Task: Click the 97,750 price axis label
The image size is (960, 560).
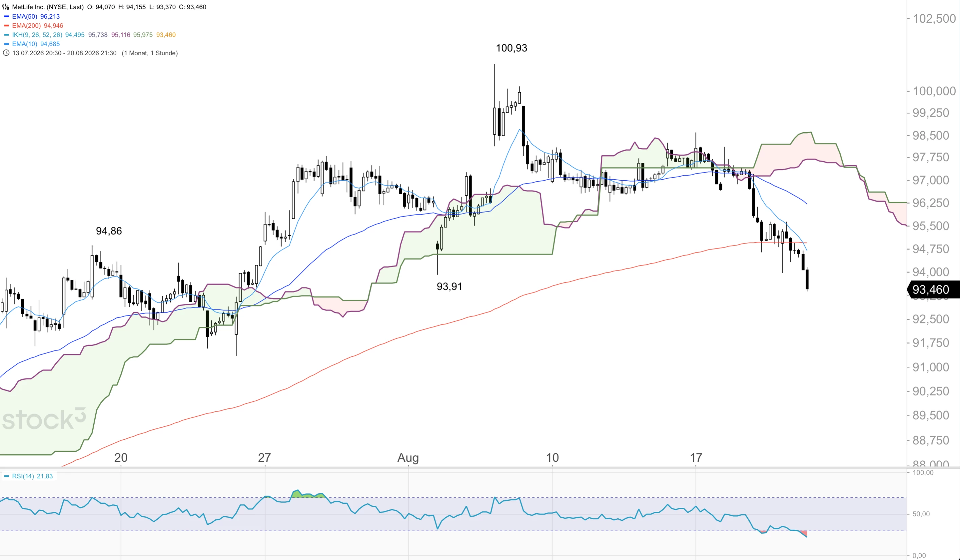Action: click(931, 157)
